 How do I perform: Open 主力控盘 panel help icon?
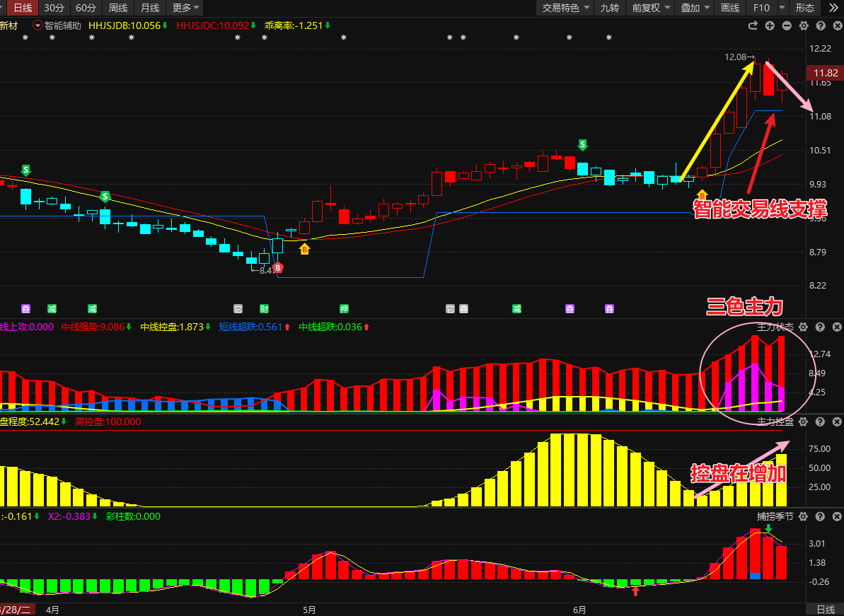(x=821, y=422)
